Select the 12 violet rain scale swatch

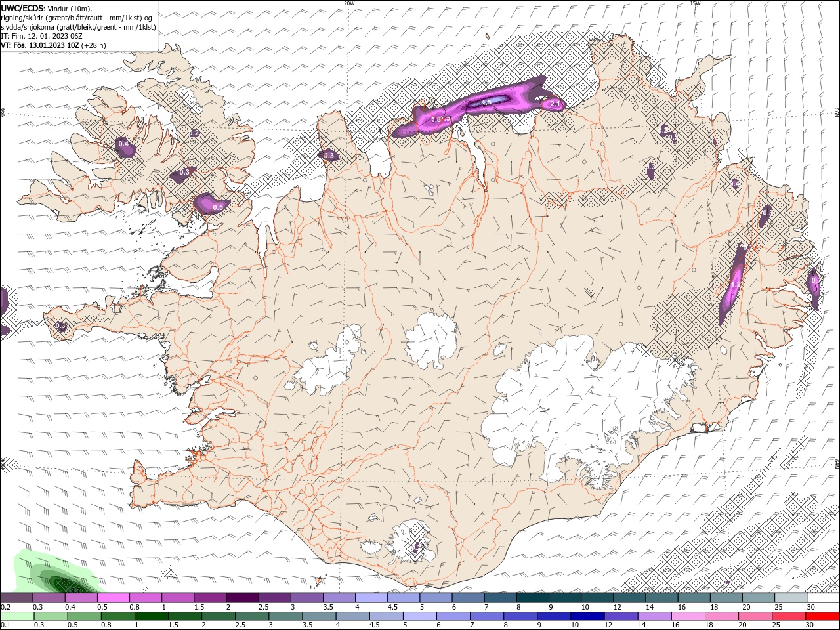(620, 616)
